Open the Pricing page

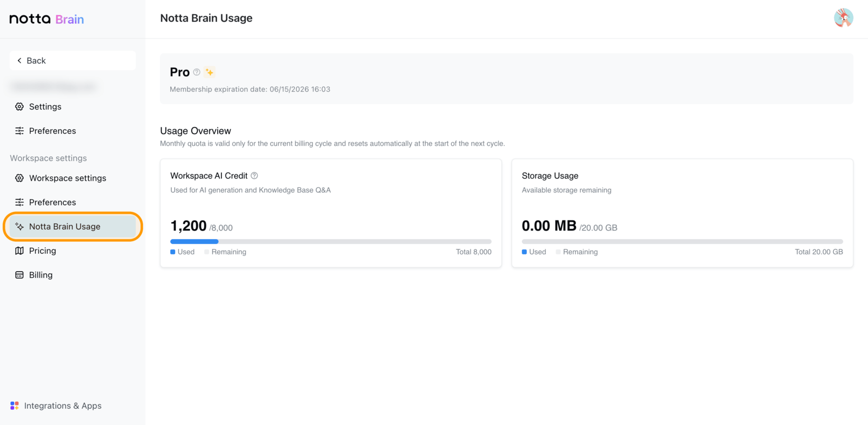(73, 251)
